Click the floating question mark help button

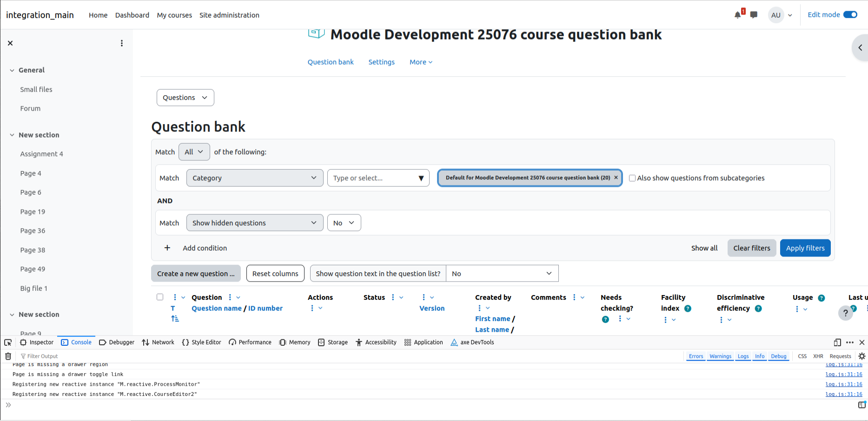tap(846, 313)
